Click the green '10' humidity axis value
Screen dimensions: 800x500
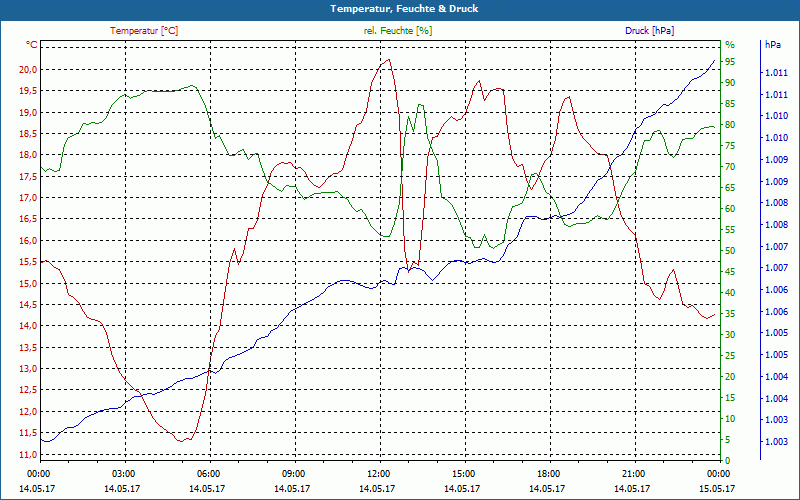coord(730,418)
